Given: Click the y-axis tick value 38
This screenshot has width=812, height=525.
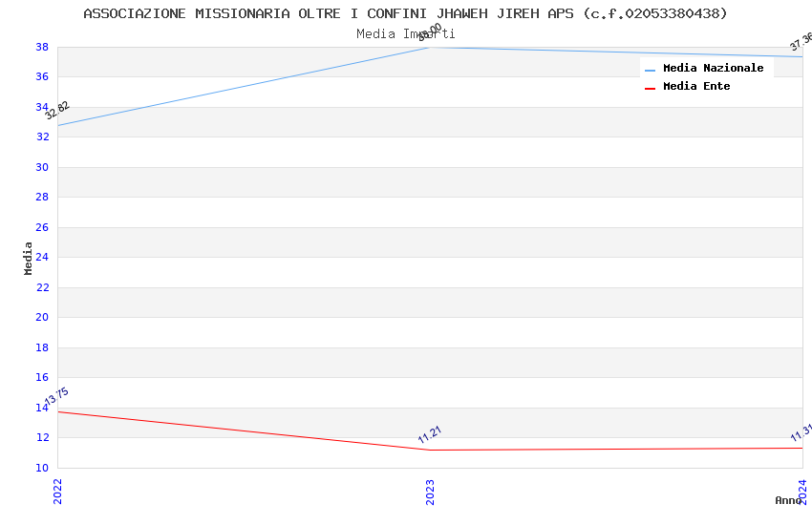Looking at the screenshot, I should click(x=42, y=47).
